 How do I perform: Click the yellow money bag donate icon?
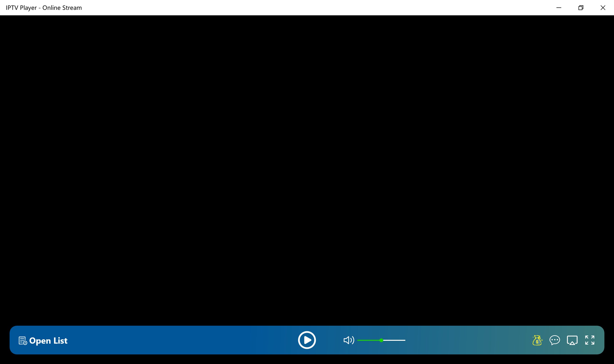537,340
